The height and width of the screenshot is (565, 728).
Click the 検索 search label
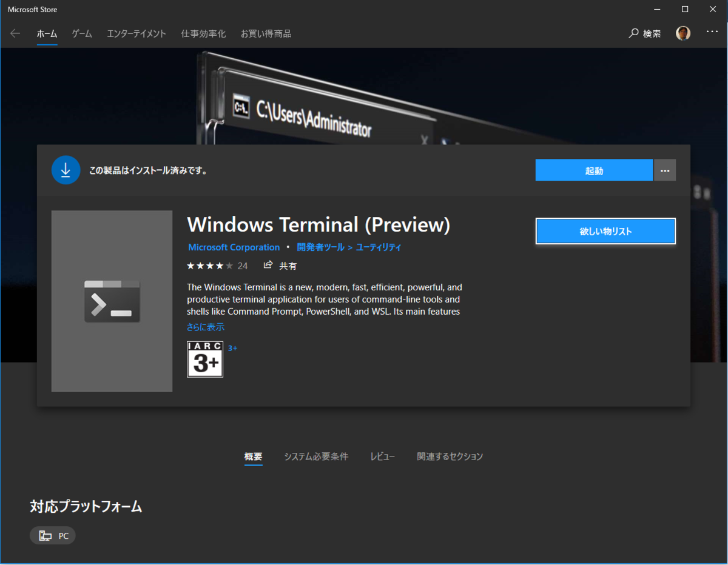(652, 34)
